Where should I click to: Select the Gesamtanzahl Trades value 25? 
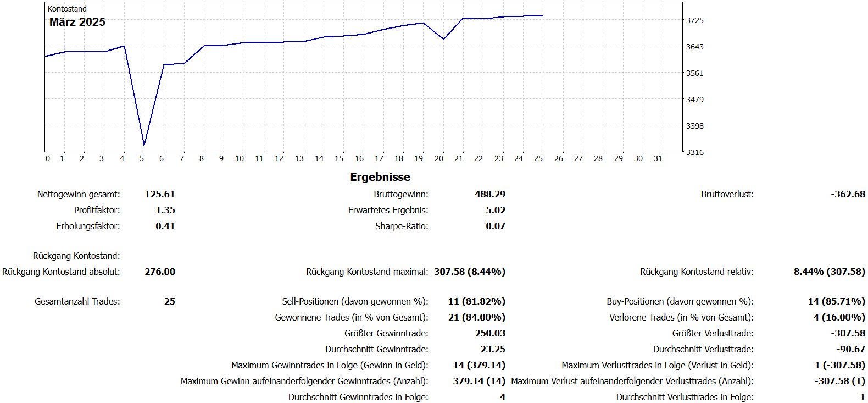[x=170, y=301]
